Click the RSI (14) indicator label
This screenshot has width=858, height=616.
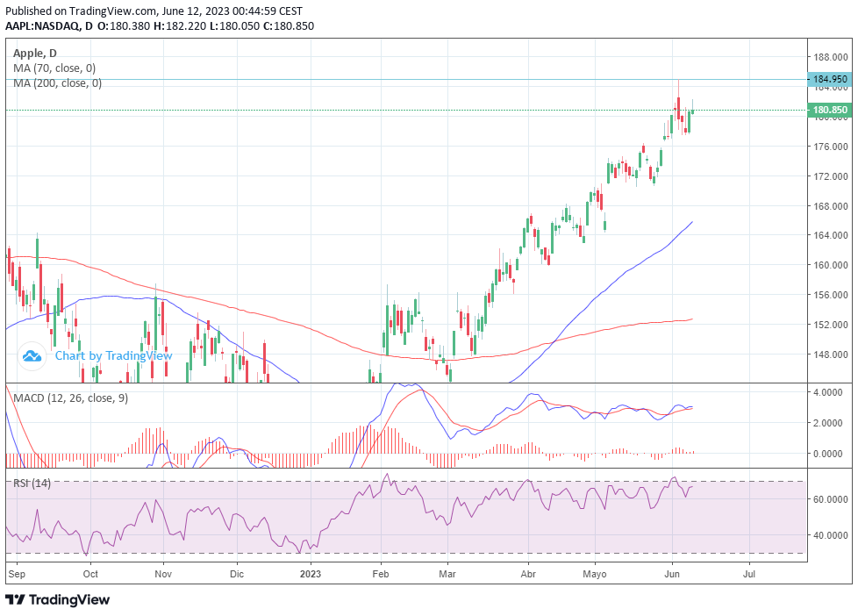pyautogui.click(x=32, y=483)
